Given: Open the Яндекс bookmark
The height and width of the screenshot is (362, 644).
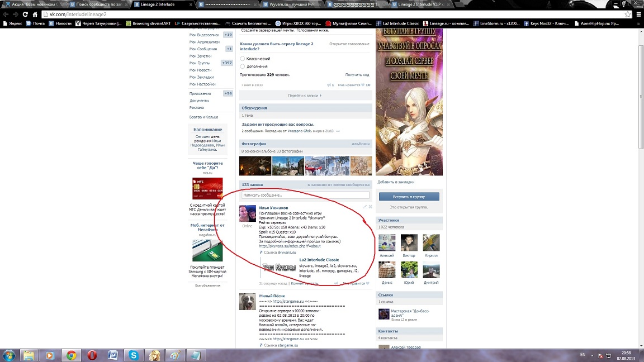Looking at the screenshot, I should 12,23.
